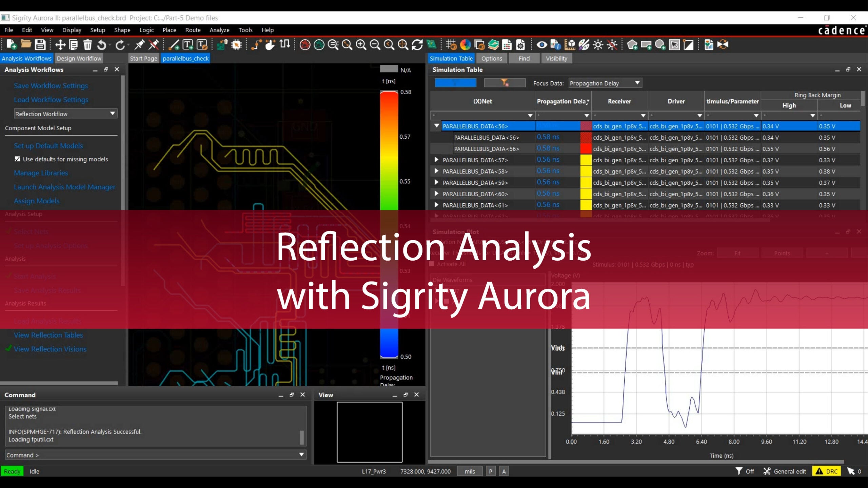Click the Undo arrow icon
This screenshot has width=868, height=488.
coord(102,44)
